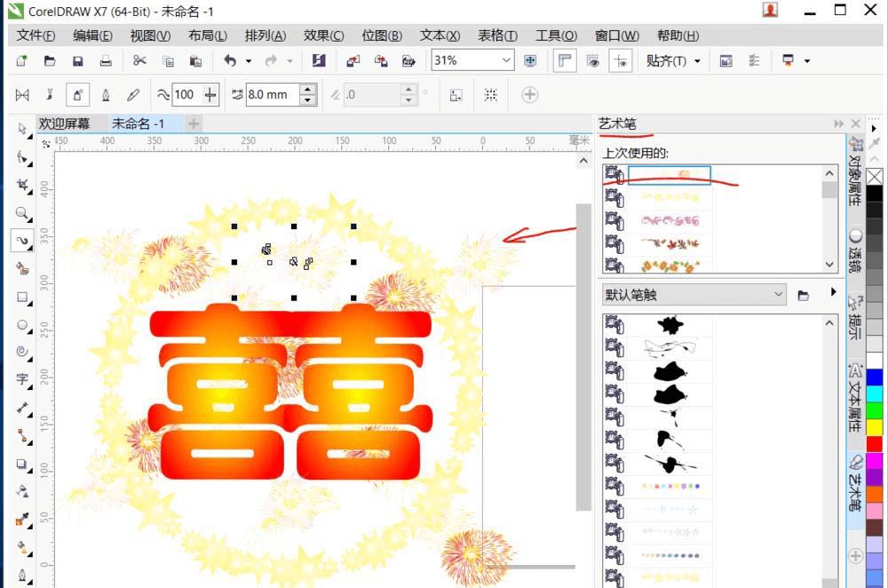Toggle show rulers button
Viewport: 888px width, 588px height.
pyautogui.click(x=565, y=60)
